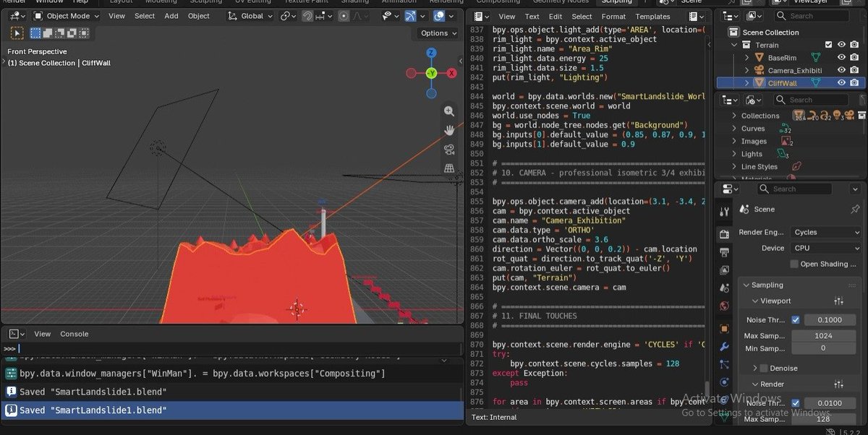Select the CliffWall object in outliner
Screen dimensions: 868x435
coord(782,82)
